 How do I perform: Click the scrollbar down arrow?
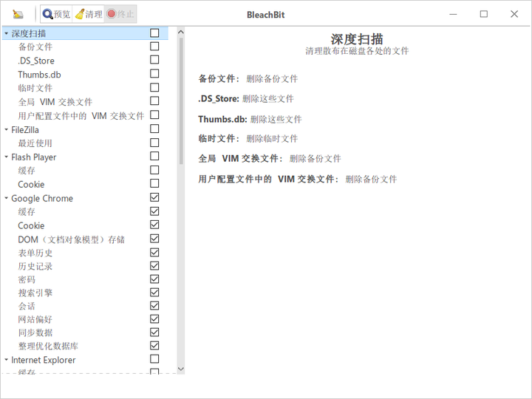[181, 369]
